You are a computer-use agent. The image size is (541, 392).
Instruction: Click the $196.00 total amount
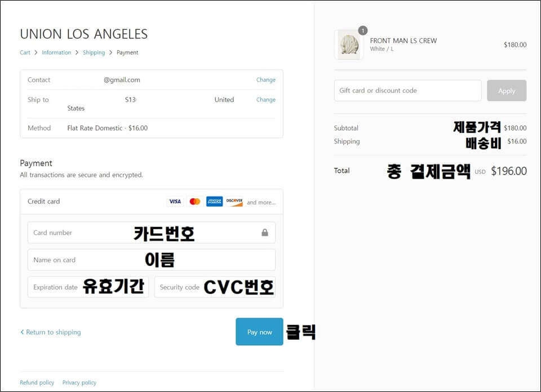tap(509, 171)
